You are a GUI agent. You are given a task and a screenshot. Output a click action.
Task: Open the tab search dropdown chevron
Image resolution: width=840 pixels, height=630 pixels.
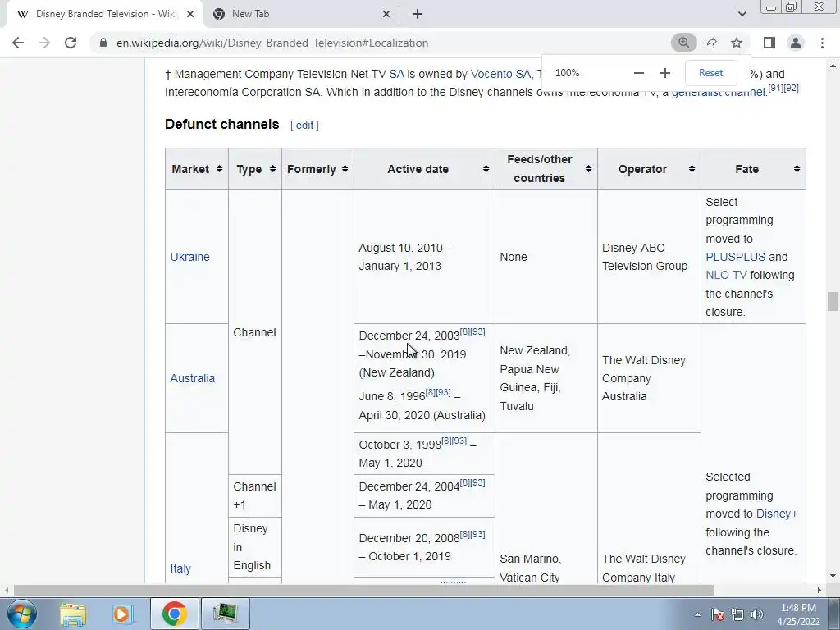click(x=742, y=14)
